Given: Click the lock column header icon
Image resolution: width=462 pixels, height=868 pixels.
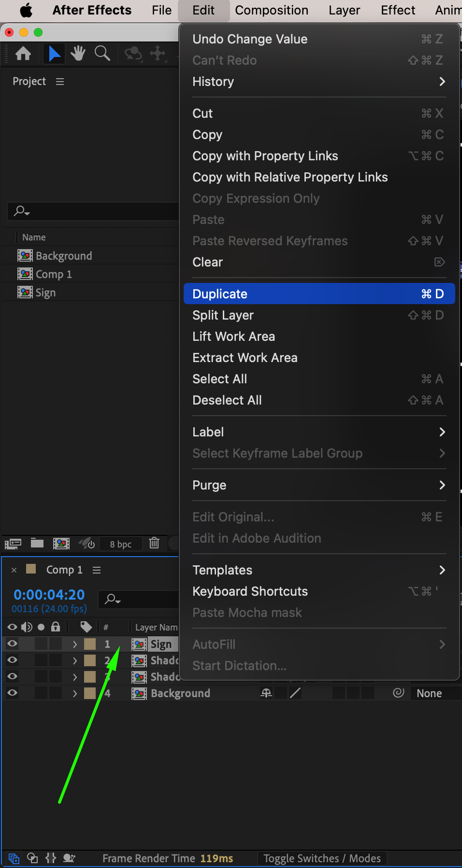Looking at the screenshot, I should (56, 627).
